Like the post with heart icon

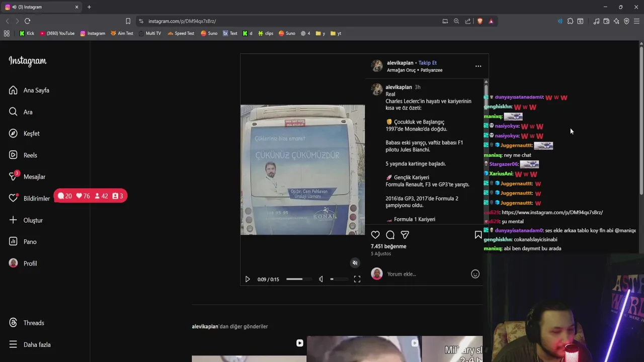(375, 235)
